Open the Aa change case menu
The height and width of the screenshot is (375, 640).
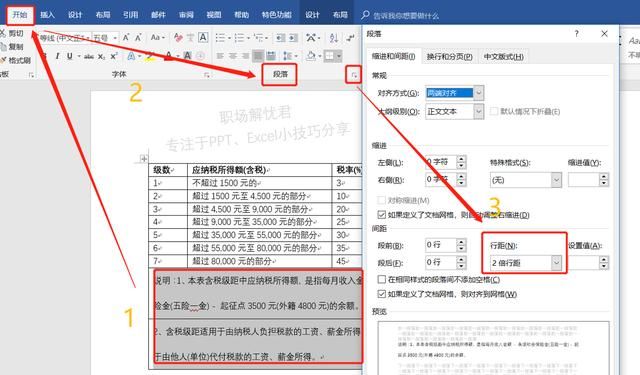pyautogui.click(x=158, y=38)
